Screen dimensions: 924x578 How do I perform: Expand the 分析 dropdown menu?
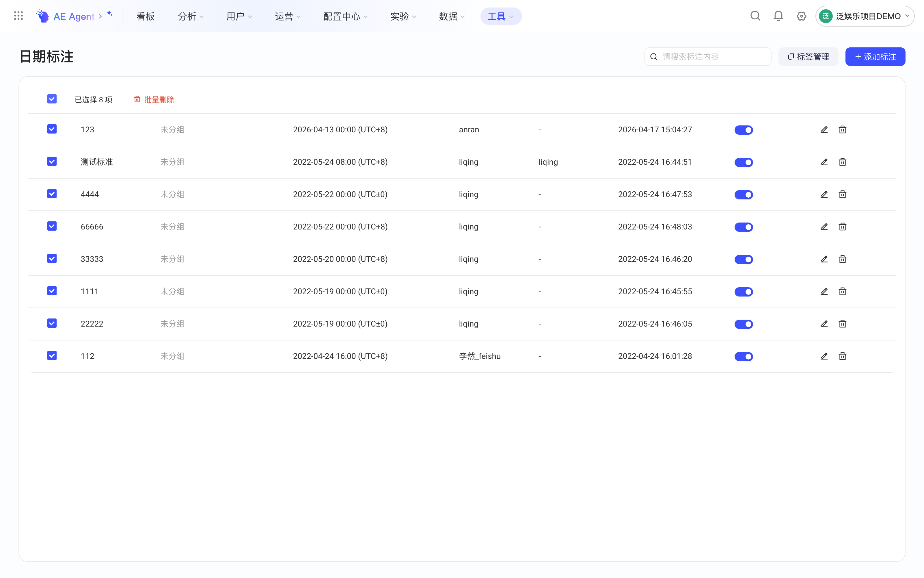pyautogui.click(x=191, y=16)
